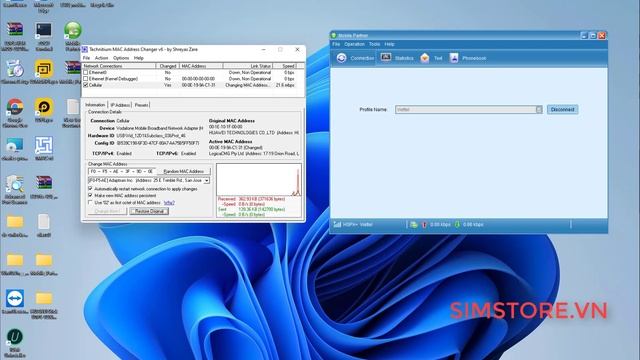Screen dimensions: 640x360
Task: Click the Restore Original button
Action: point(149,211)
